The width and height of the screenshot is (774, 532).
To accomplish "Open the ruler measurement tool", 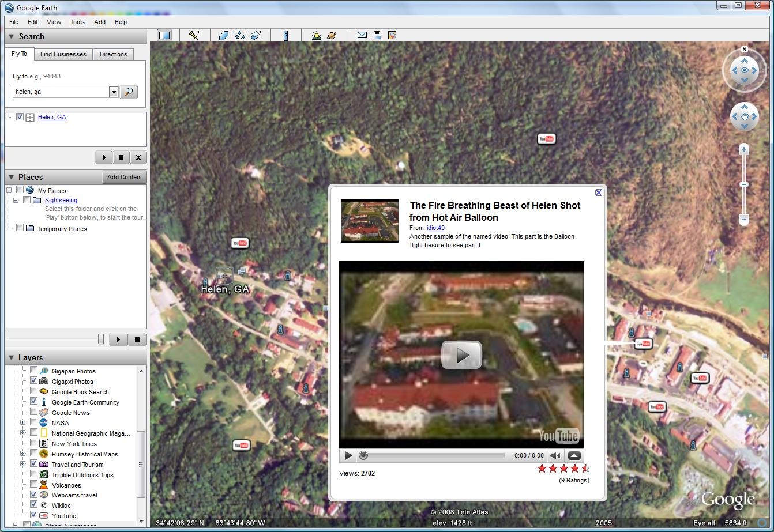I will (x=285, y=35).
